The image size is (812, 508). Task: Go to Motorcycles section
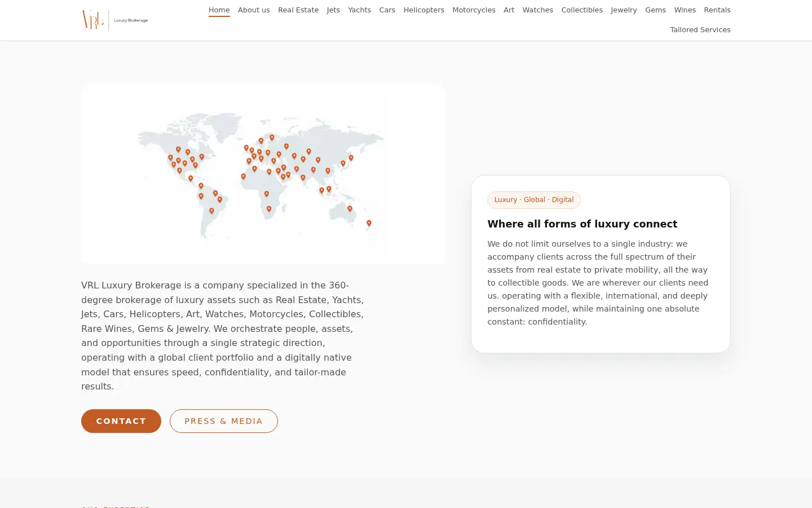(x=474, y=10)
